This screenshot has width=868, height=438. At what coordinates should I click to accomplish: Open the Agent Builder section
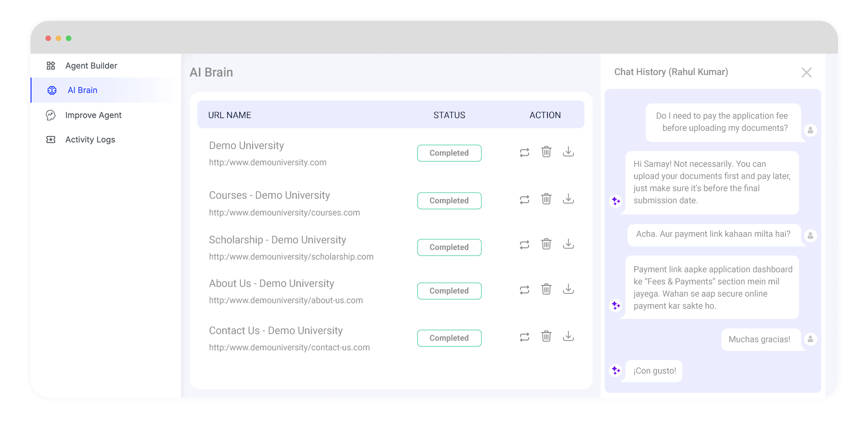tap(91, 66)
